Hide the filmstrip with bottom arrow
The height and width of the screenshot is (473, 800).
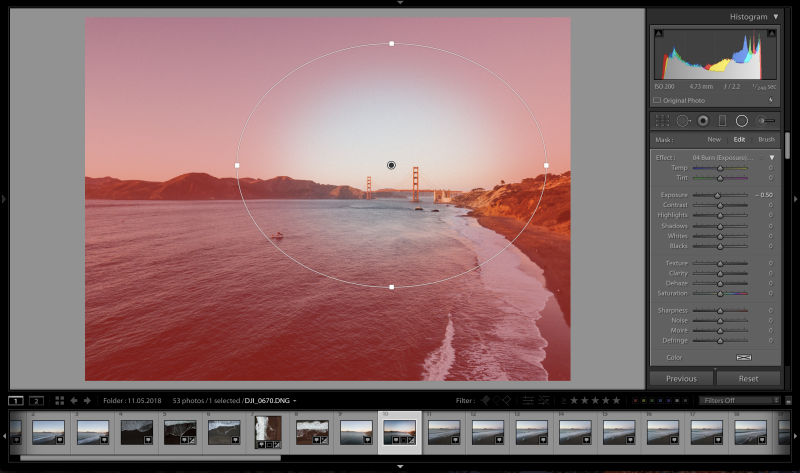click(400, 466)
